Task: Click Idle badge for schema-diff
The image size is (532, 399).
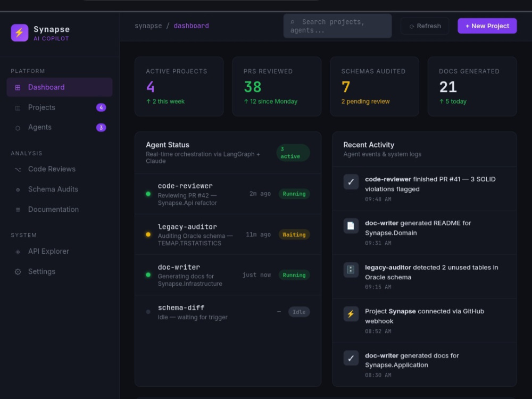Action: (x=299, y=312)
